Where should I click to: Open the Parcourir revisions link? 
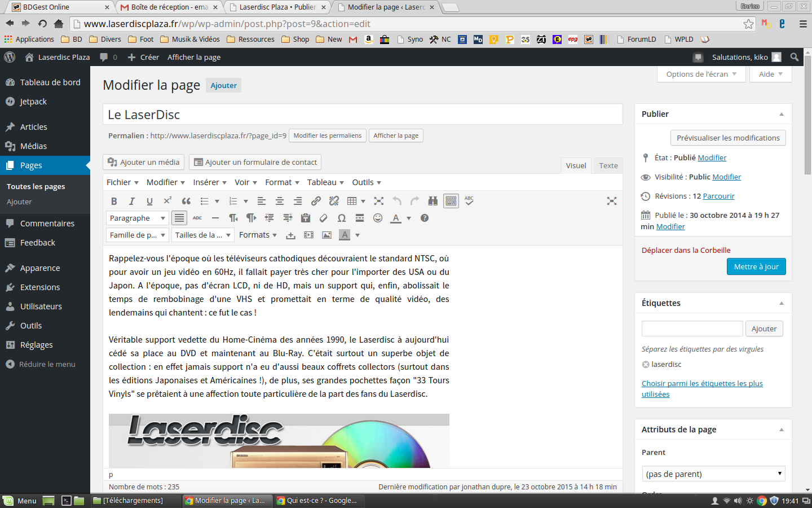(x=718, y=196)
